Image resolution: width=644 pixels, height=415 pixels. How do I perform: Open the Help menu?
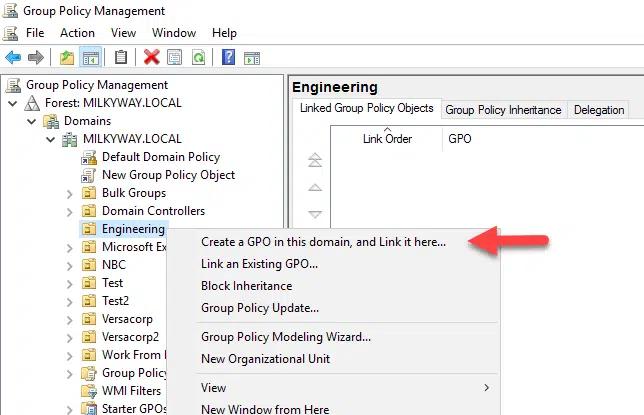pyautogui.click(x=224, y=33)
